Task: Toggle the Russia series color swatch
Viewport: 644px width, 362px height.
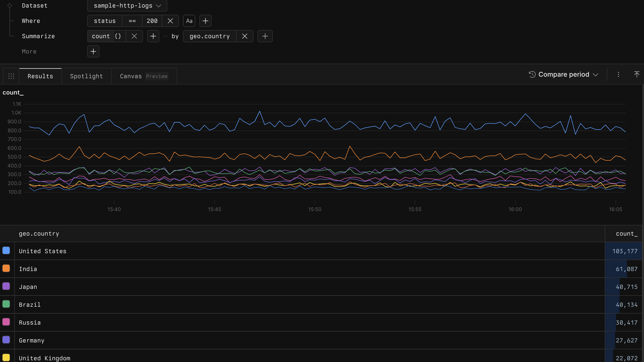Action: point(6,322)
